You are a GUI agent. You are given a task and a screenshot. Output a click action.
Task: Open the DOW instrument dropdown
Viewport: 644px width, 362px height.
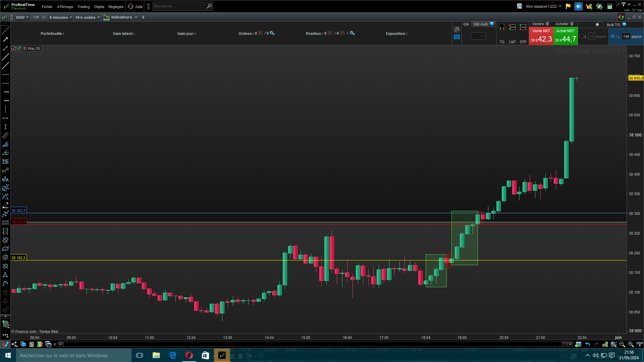[x=22, y=17]
